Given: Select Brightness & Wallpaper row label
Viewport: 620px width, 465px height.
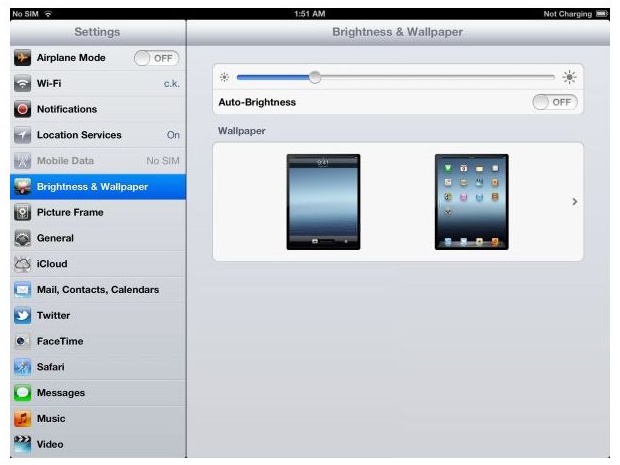Looking at the screenshot, I should 92,187.
